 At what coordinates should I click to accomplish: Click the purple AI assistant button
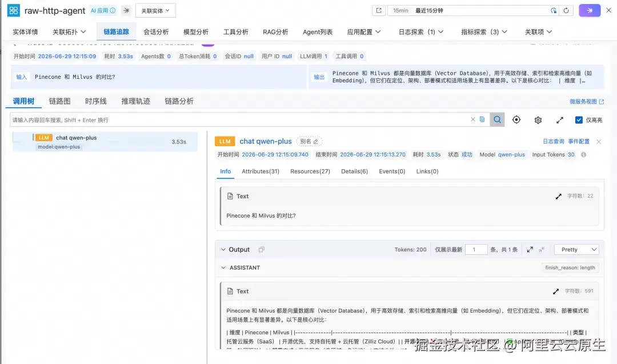click(x=590, y=11)
